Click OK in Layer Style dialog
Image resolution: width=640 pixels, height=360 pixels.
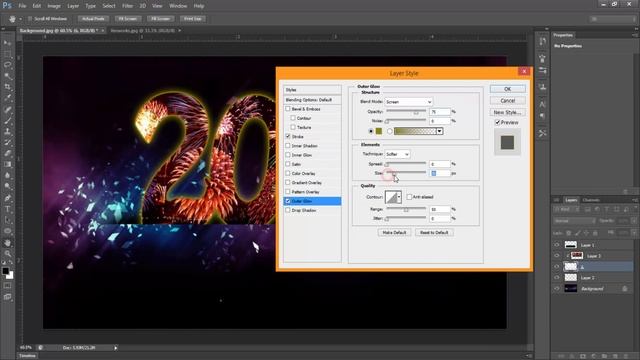pos(507,89)
